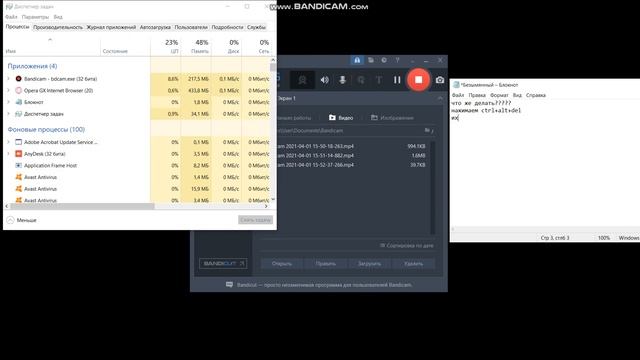This screenshot has width=640, height=360.
Task: Click the process list vertical scrollbar up arrow
Action: coord(273,60)
